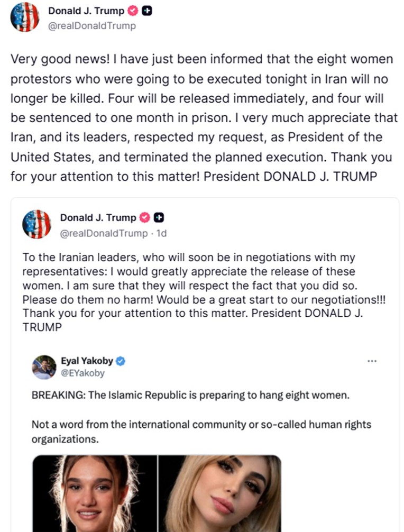Click the avatar in the quoted Trump post

tap(36, 224)
